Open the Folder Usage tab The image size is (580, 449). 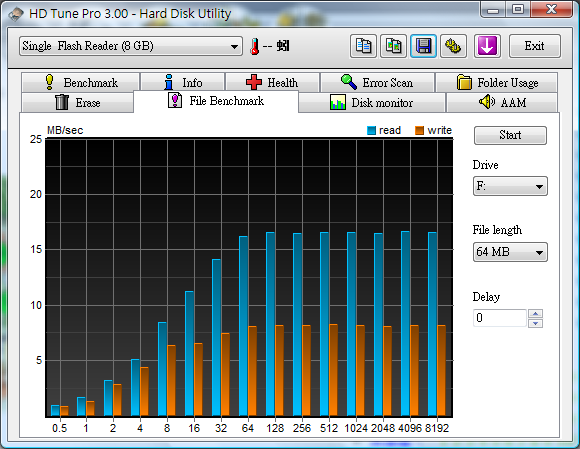[496, 82]
